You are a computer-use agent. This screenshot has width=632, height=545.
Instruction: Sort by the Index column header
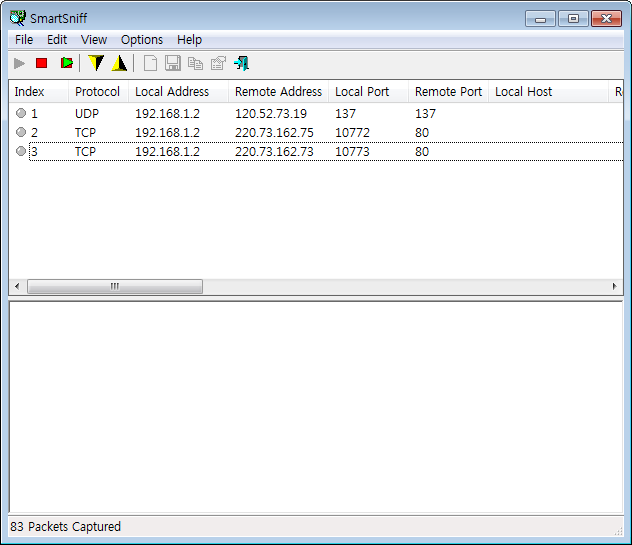click(38, 92)
